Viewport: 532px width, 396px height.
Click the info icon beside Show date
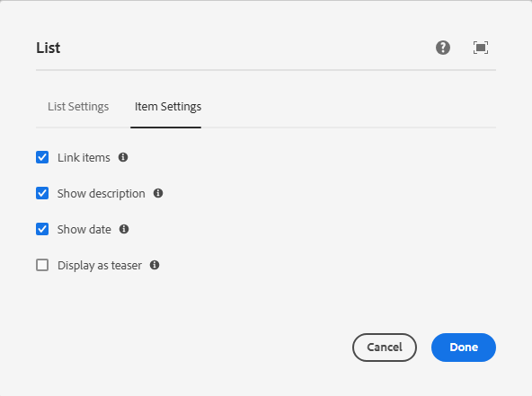[124, 229]
